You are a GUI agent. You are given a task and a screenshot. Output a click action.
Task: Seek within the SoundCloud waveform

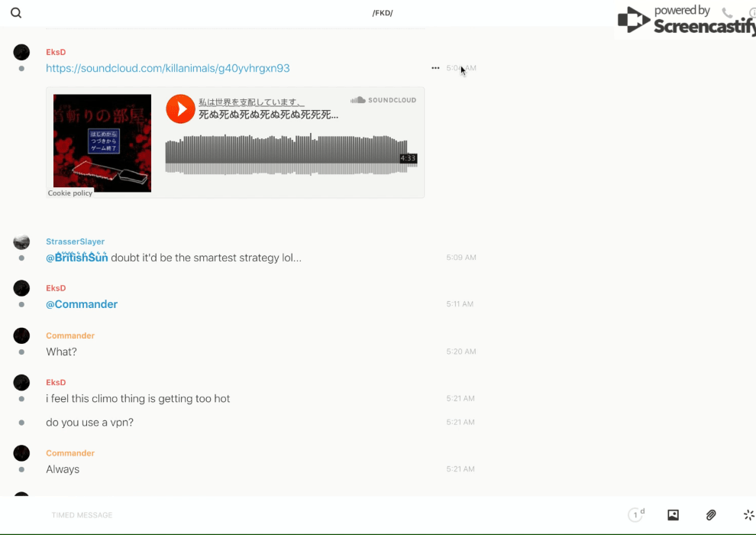(283, 153)
